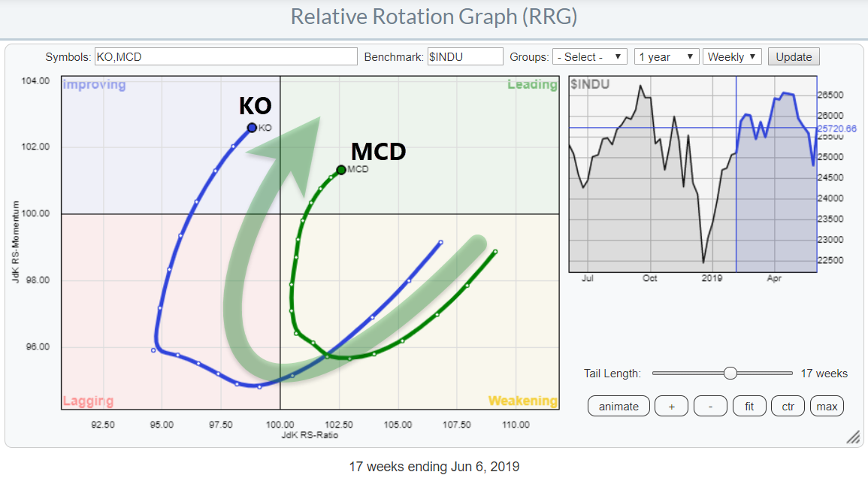Click the '$INDU' label in the price chart
The width and height of the screenshot is (868, 478).
coord(590,84)
